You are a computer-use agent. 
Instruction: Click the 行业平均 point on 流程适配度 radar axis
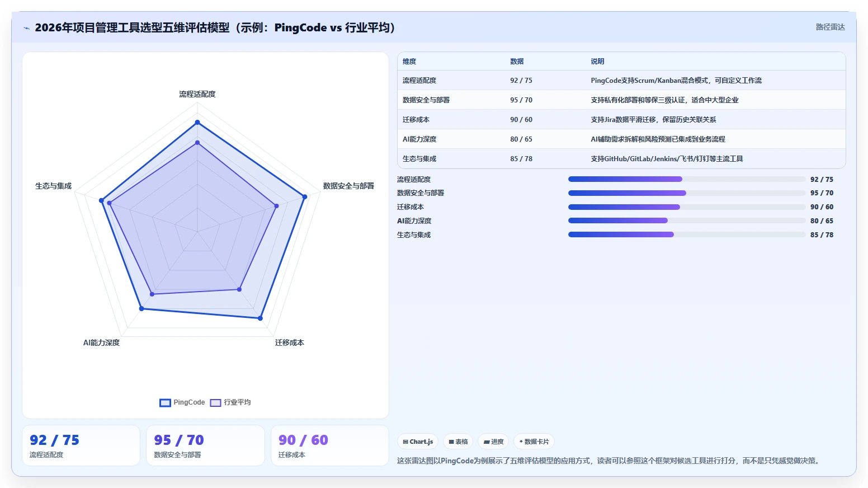[x=197, y=143]
